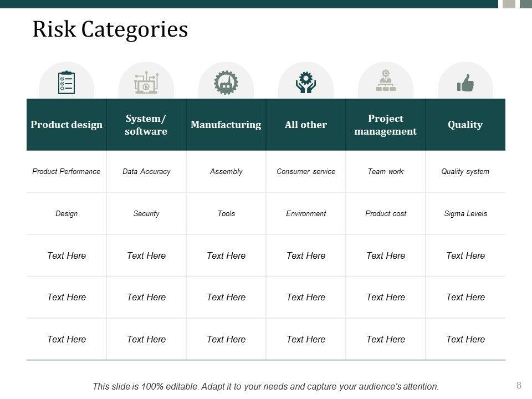Viewport: 532px width, 399px height.
Task: Click the clipboard checklist icon above Product design
Action: [66, 83]
